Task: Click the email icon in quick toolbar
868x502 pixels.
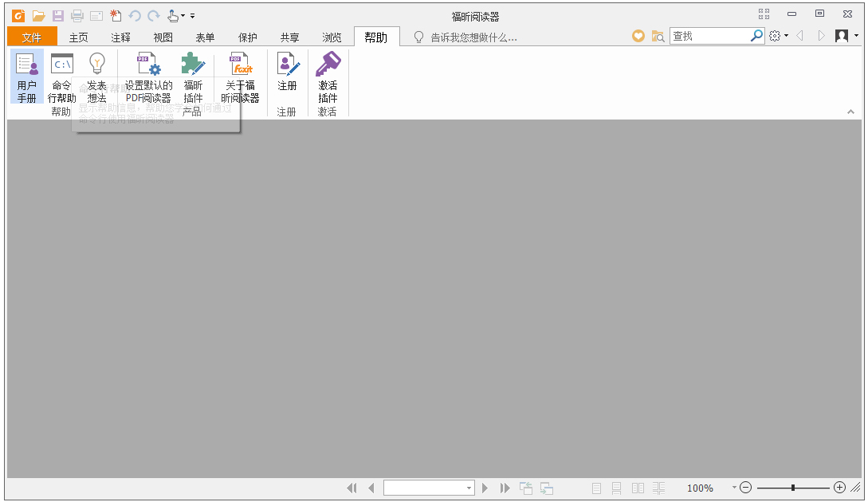Action: tap(96, 16)
